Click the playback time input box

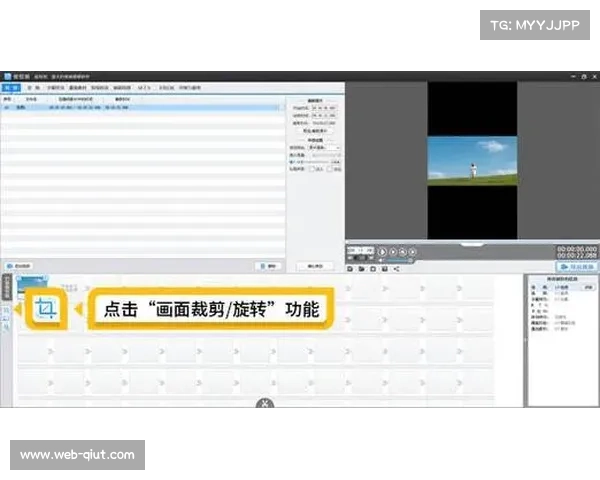coord(360,250)
